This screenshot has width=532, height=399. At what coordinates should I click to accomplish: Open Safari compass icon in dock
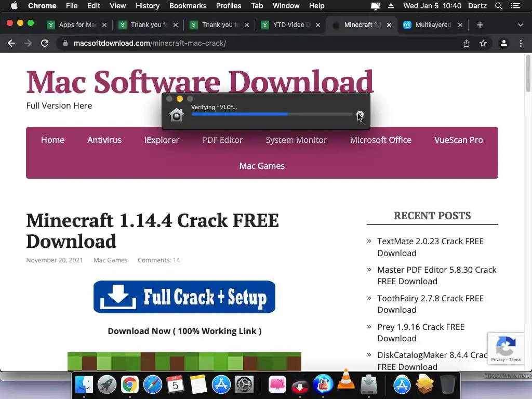tap(153, 385)
